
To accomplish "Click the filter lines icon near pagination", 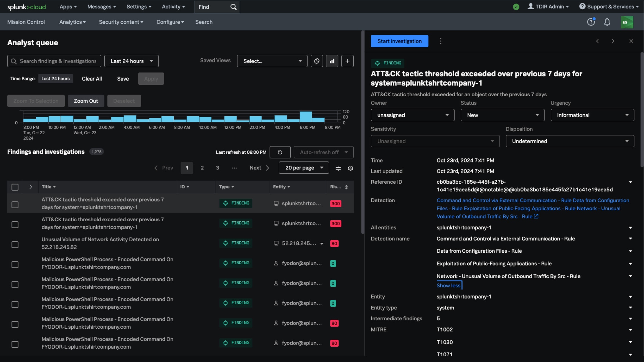I will pos(338,168).
